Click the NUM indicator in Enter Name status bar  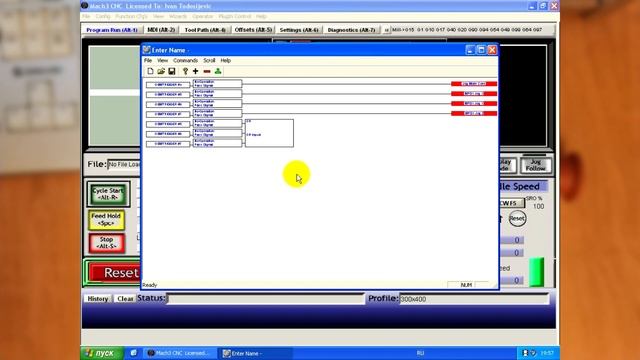466,285
